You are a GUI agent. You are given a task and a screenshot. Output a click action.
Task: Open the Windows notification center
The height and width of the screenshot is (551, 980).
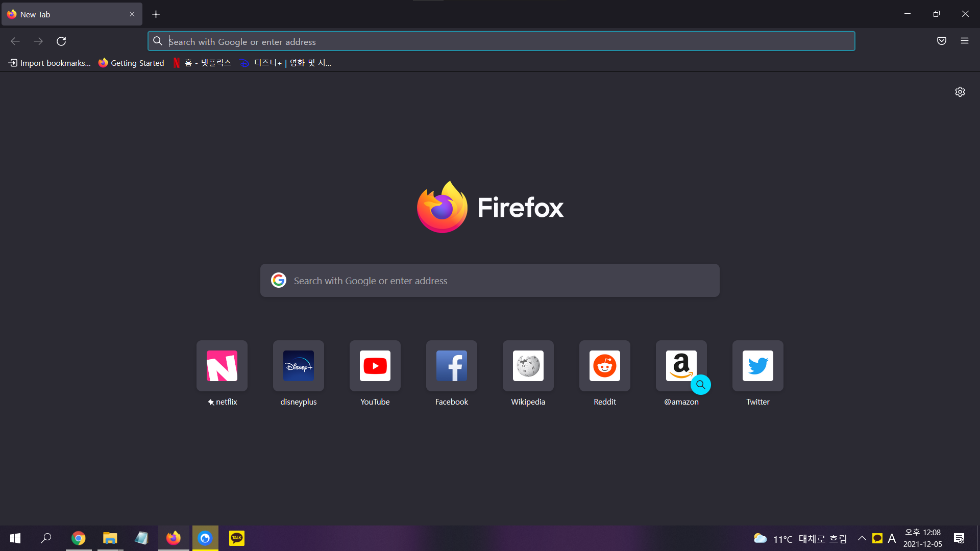pyautogui.click(x=959, y=538)
